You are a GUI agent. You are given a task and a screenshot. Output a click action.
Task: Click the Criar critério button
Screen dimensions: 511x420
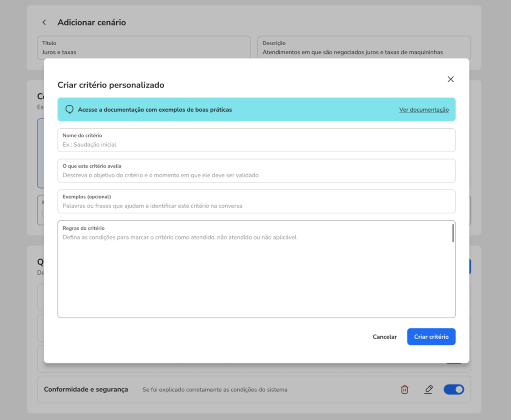tap(431, 337)
